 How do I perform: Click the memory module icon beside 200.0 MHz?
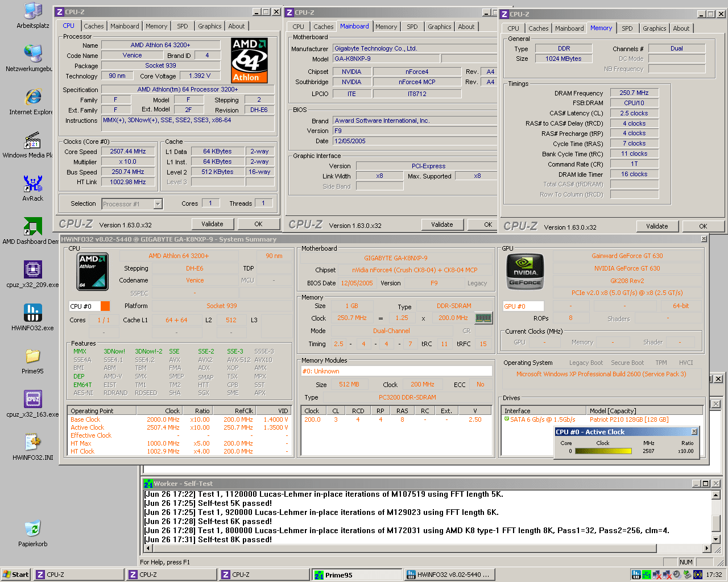483,318
